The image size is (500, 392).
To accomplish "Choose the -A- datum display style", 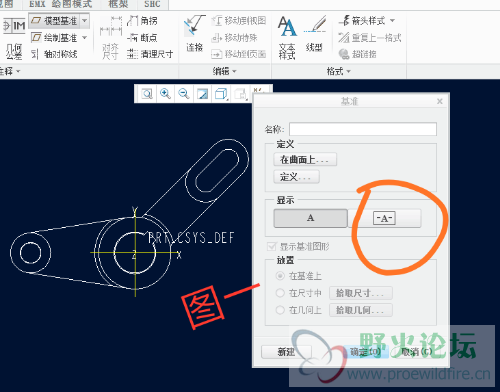I will click(x=384, y=218).
